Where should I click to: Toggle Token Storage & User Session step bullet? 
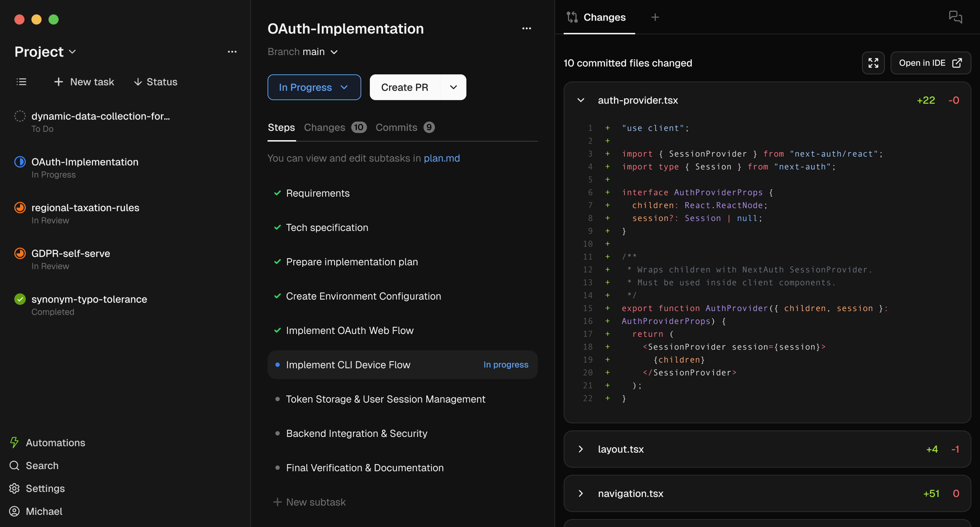[277, 399]
